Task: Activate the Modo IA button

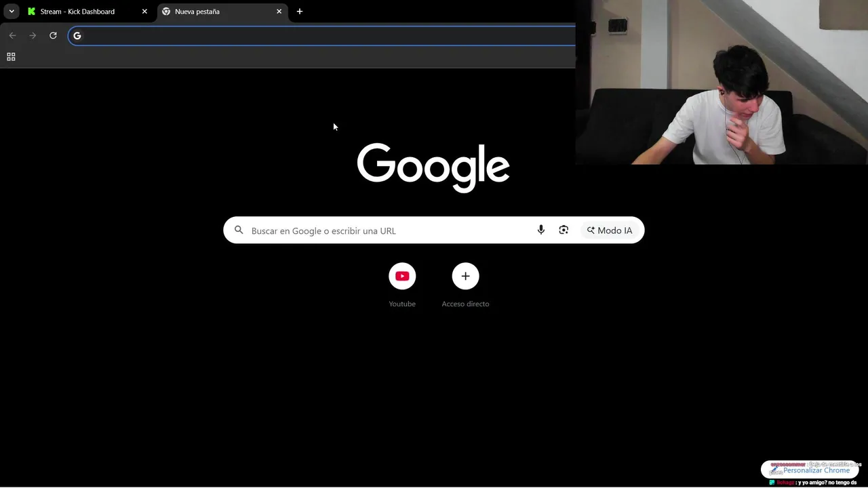Action: point(609,230)
